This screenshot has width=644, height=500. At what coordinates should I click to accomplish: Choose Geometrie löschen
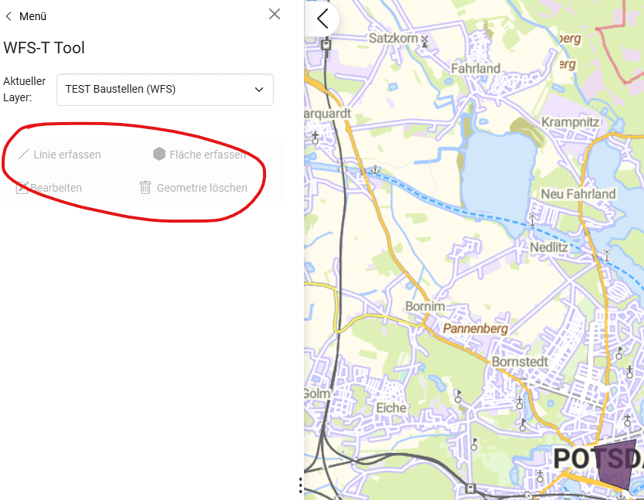pyautogui.click(x=201, y=187)
